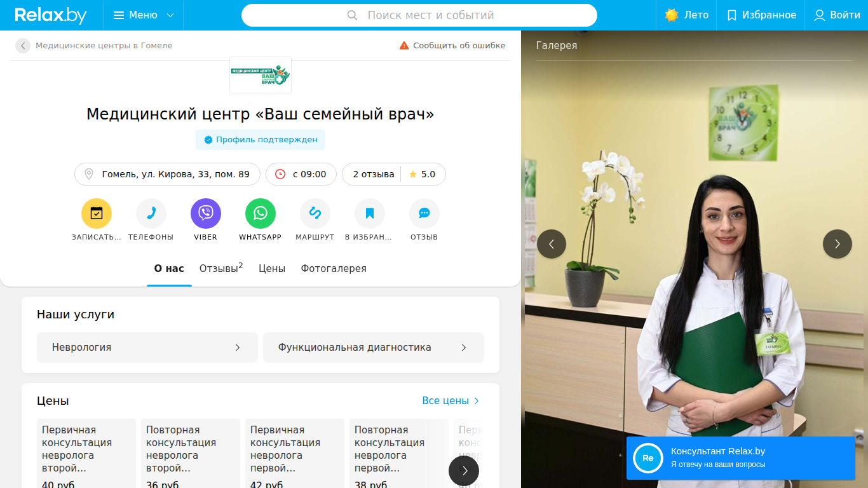This screenshot has height=488, width=868.
Task: Expand the Функциональная диагностика service
Action: (x=374, y=348)
